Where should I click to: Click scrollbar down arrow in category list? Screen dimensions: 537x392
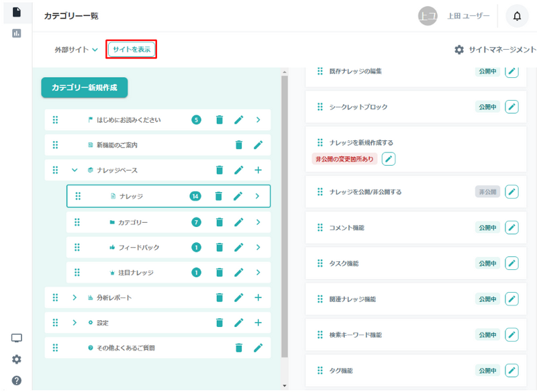[x=285, y=386]
